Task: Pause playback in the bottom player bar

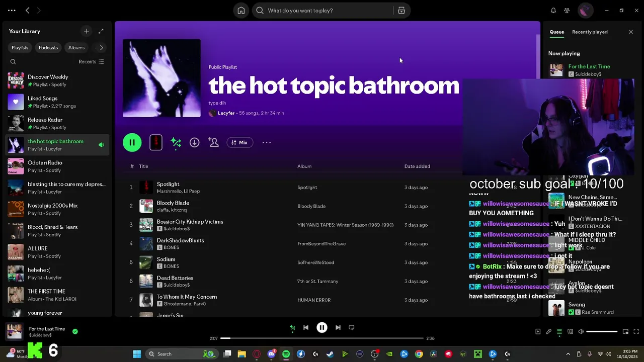Action: (322, 328)
